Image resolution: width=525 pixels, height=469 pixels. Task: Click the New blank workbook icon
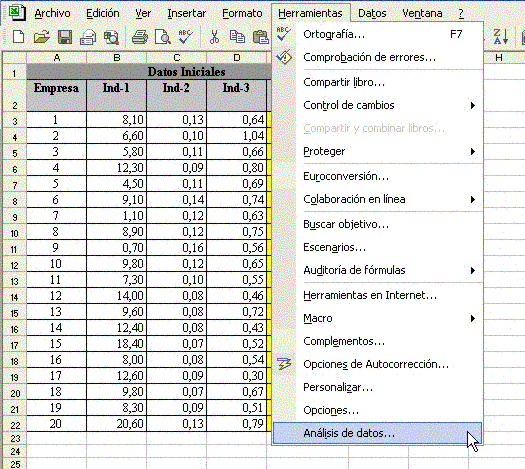click(x=18, y=36)
